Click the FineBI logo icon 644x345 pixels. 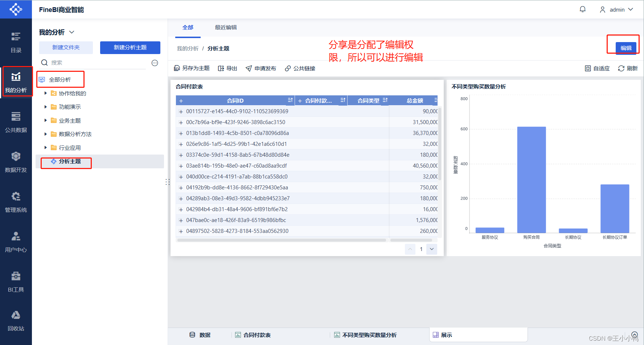tap(16, 9)
